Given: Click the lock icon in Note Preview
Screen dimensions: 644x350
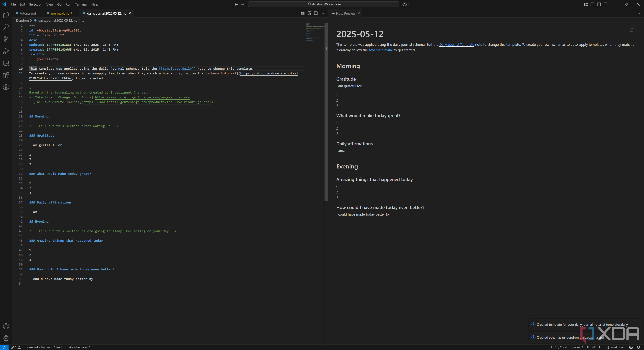Looking at the screenshot, I should (632, 30).
